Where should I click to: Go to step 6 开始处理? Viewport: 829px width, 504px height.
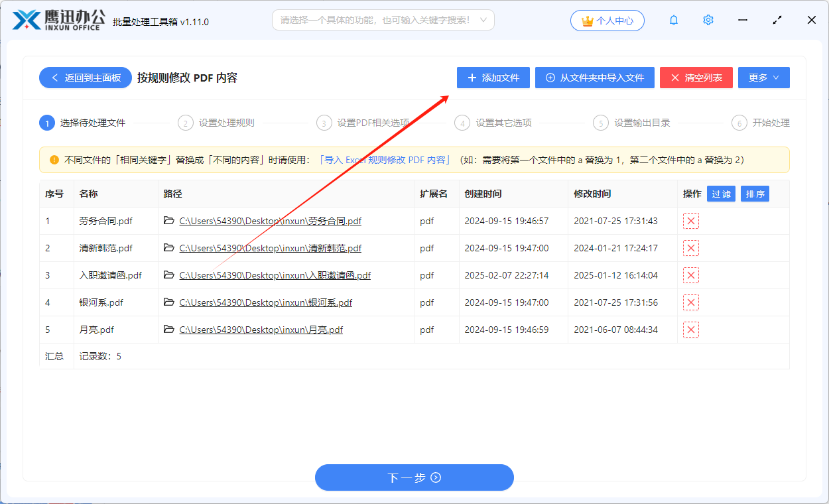[761, 123]
